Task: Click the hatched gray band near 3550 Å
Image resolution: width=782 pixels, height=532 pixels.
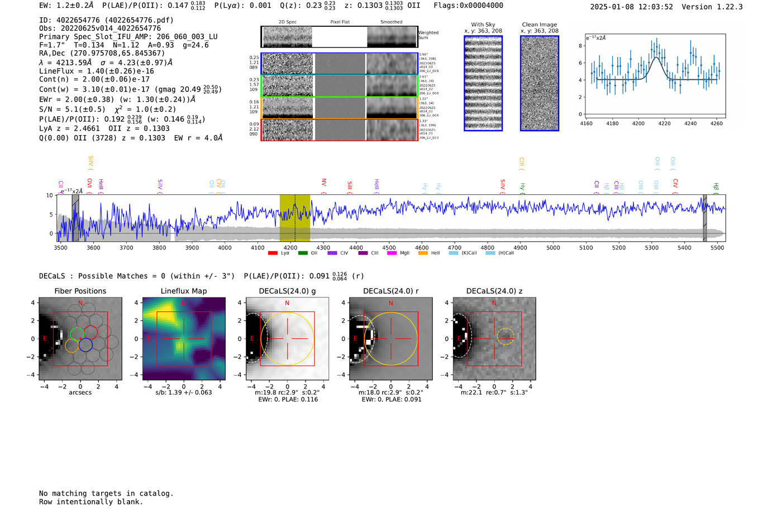Action: click(75, 218)
